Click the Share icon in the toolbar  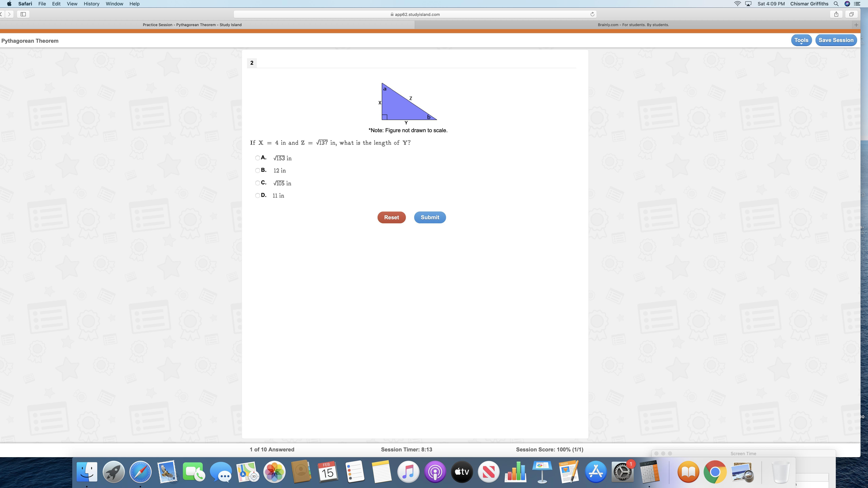(x=836, y=14)
